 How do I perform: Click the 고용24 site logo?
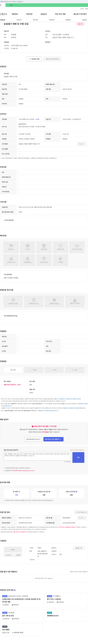(x=3, y=14)
